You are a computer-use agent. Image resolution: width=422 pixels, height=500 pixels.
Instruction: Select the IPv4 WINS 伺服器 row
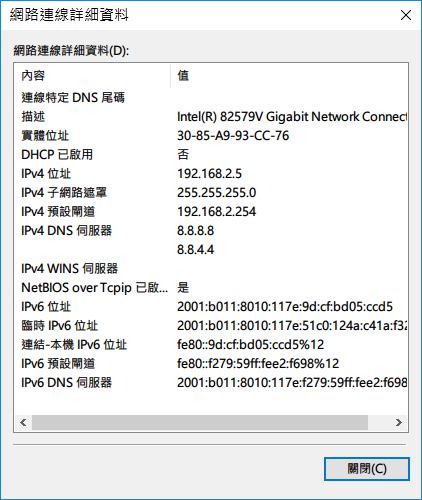pos(211,269)
